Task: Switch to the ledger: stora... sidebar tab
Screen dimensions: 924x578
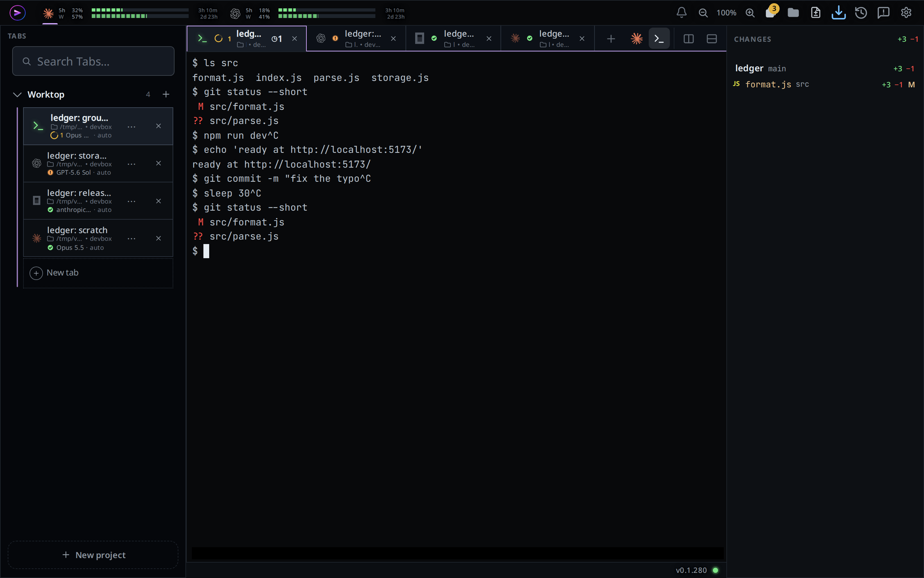Action: click(x=98, y=164)
